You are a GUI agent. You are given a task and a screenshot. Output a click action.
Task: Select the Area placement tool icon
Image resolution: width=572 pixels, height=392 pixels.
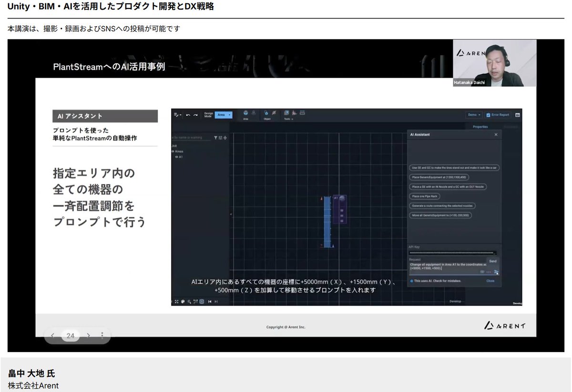[x=246, y=113]
